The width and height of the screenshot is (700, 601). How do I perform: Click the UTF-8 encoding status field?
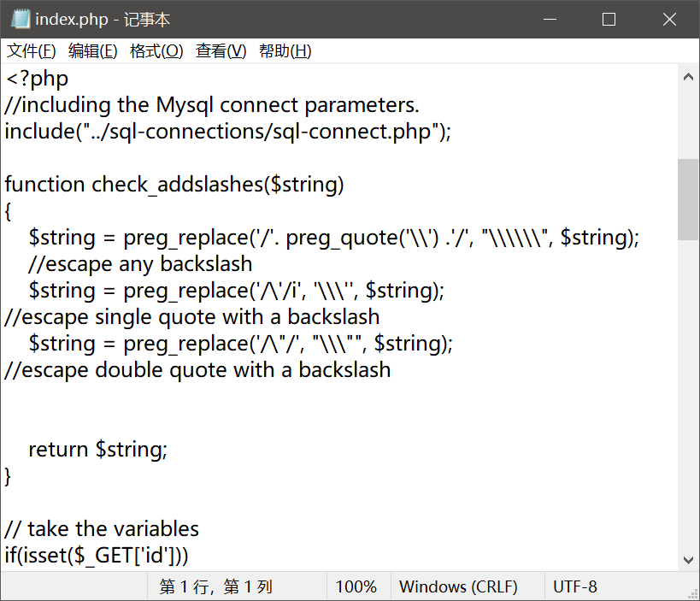pos(575,587)
